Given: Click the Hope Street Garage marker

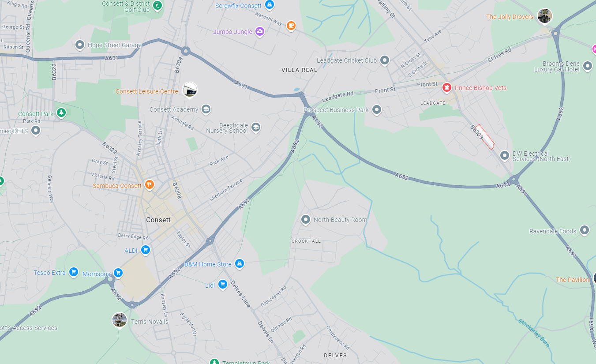Looking at the screenshot, I should (x=80, y=45).
